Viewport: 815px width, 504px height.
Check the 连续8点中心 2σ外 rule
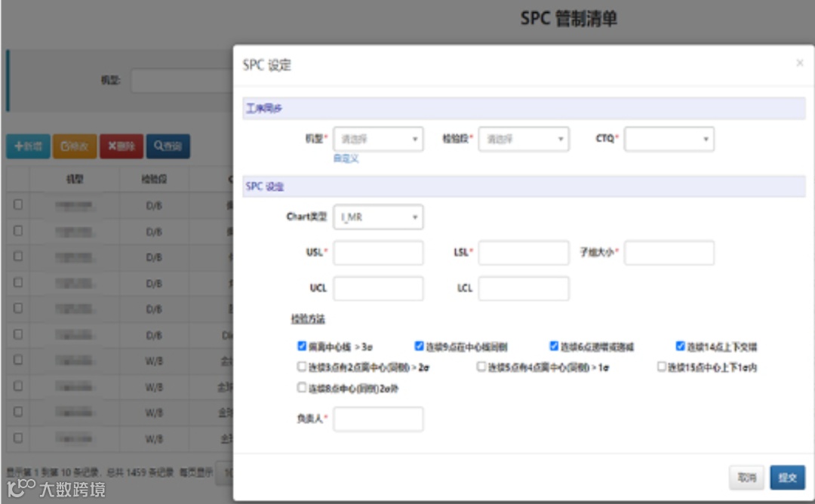pyautogui.click(x=301, y=388)
